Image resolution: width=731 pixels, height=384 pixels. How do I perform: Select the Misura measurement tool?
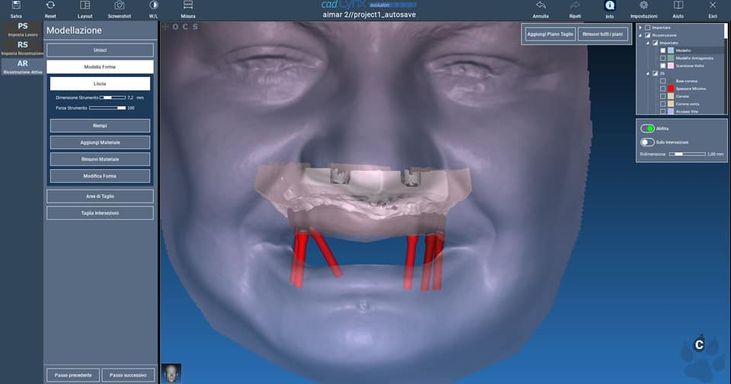[x=188, y=6]
